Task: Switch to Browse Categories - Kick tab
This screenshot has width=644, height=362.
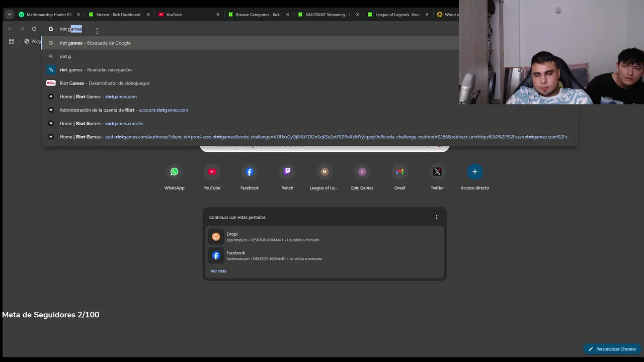Action: 259,15
